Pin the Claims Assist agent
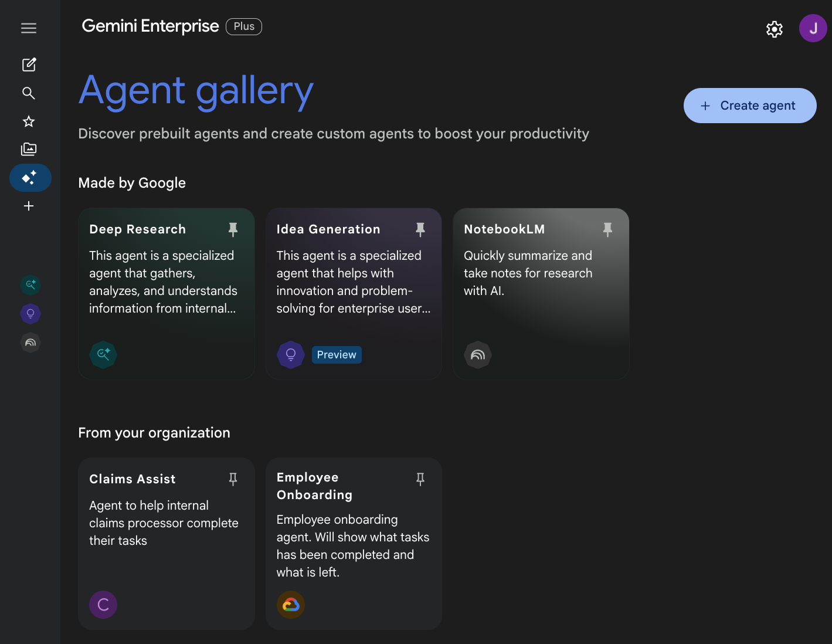 [x=233, y=479]
